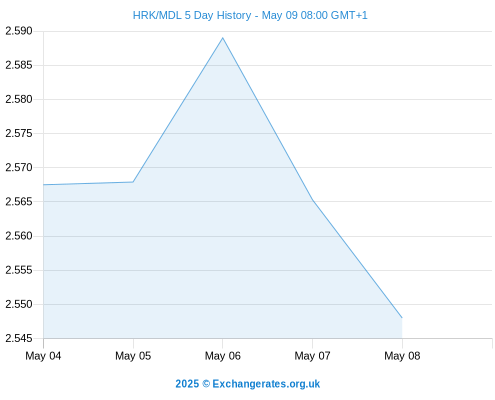
Task: Select the May 06 x-axis label
Action: tap(223, 356)
